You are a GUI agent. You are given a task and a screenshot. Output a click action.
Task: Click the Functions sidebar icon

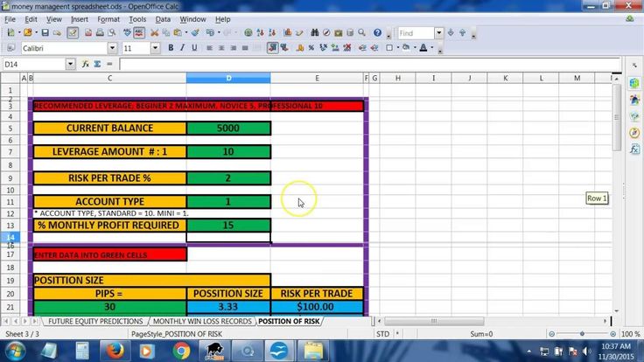[634, 150]
